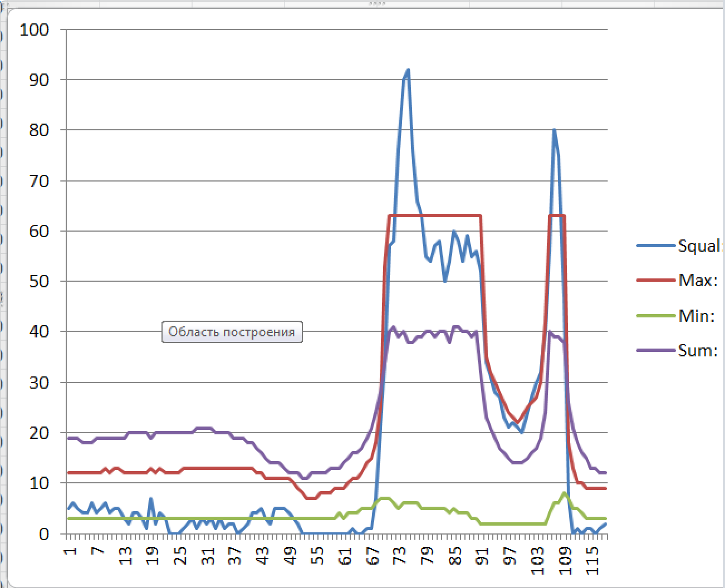This screenshot has height=588, width=725.
Task: Click the 0 label on the vertical axis
Action: tap(43, 533)
